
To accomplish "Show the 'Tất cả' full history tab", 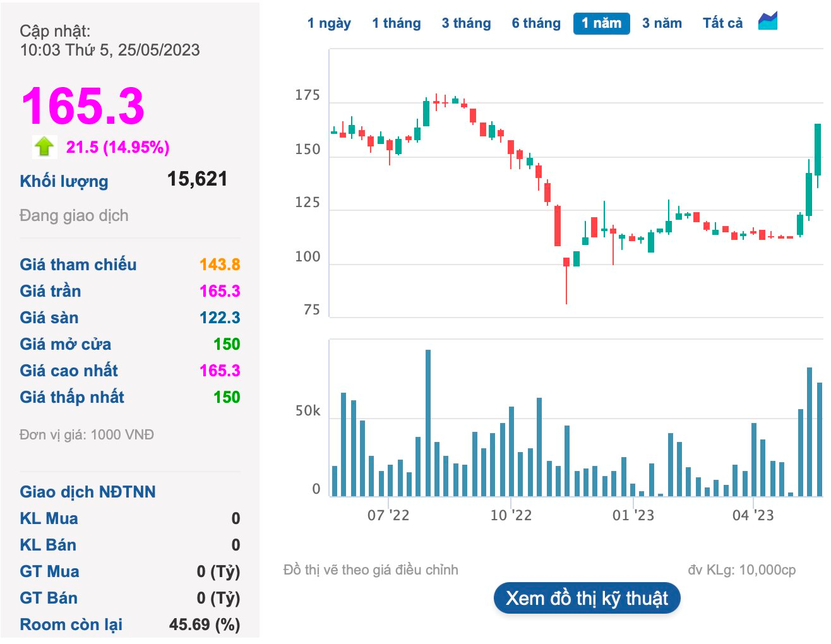I will point(722,23).
